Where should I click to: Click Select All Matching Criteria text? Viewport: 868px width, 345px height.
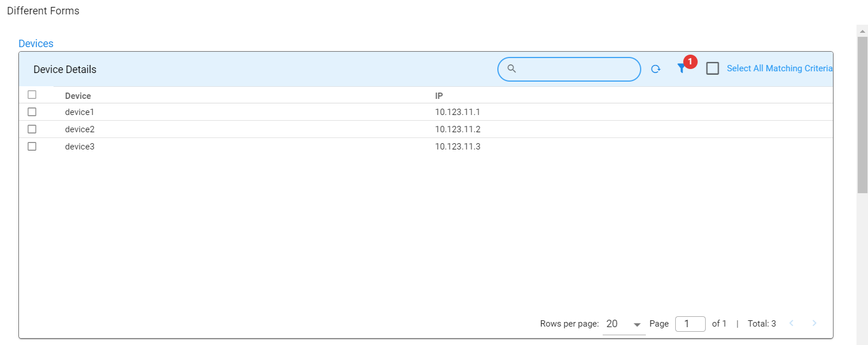coord(779,68)
